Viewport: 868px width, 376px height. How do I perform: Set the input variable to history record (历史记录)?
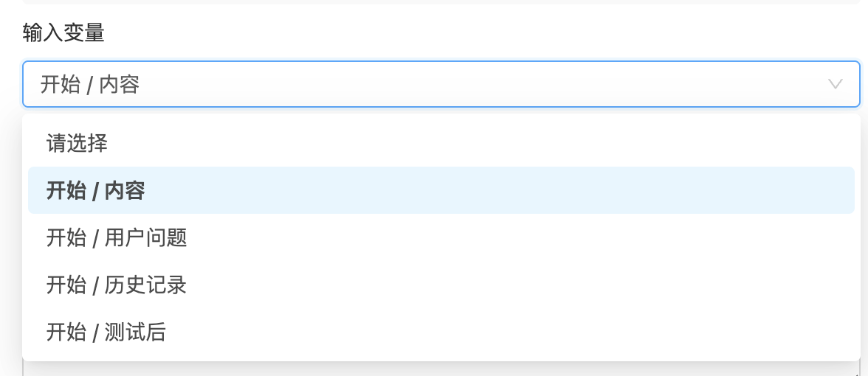441,285
